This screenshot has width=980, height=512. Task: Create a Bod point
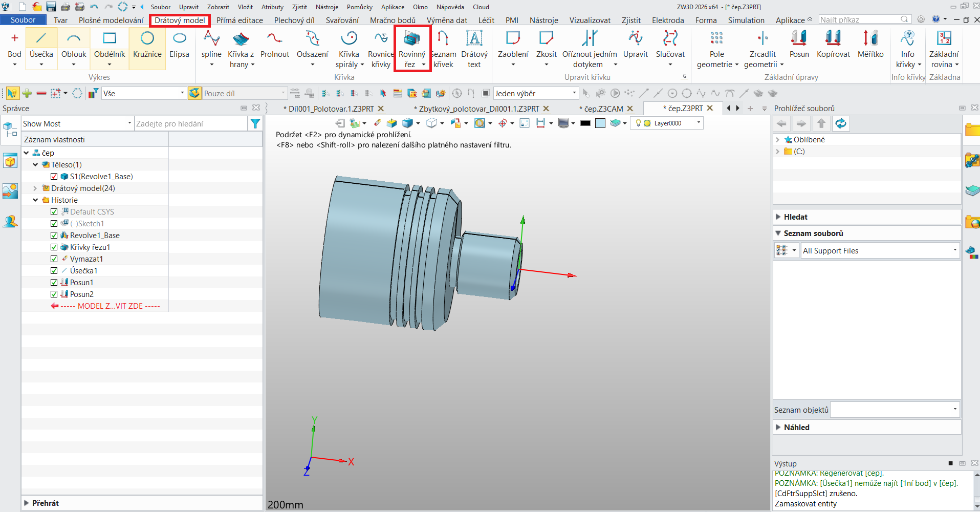click(x=15, y=44)
